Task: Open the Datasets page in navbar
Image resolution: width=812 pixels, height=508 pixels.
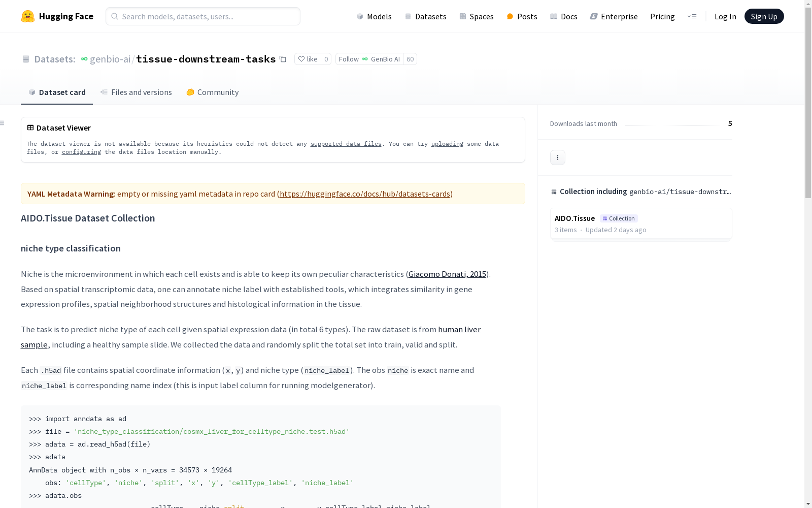Action: 425,16
